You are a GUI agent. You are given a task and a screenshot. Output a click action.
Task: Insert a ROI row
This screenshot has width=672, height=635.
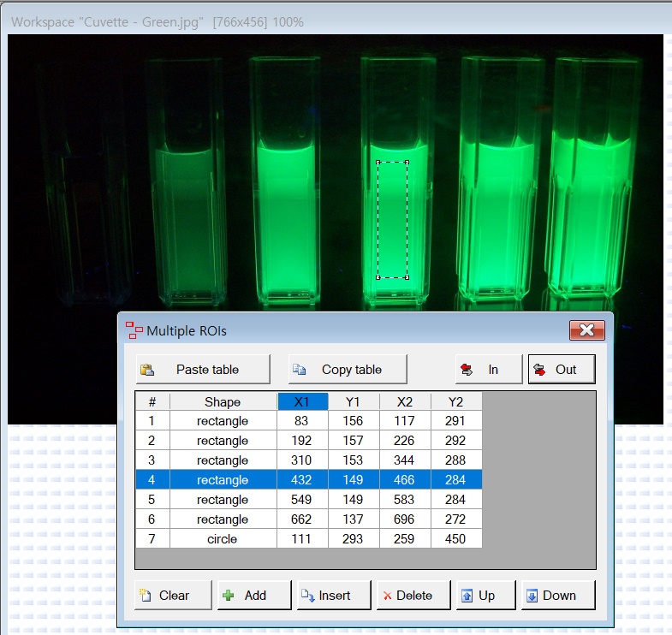click(x=334, y=596)
